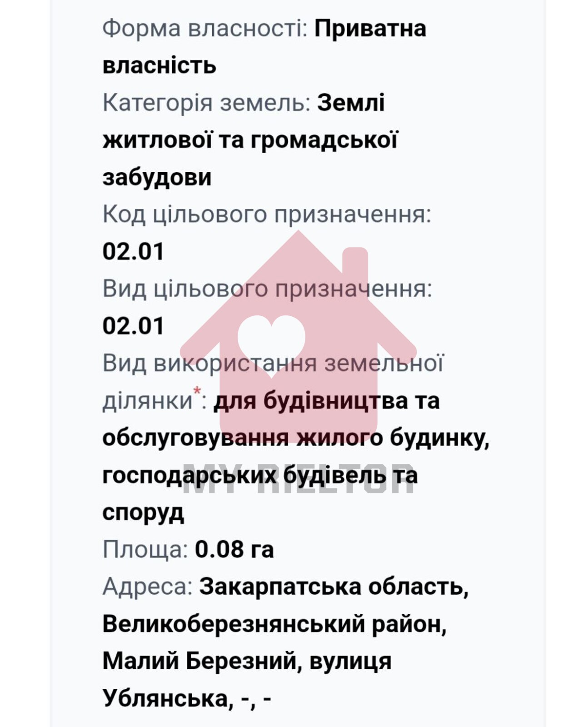588x727 pixels.
Task: Click the 'Закарпатська область' address text
Action: pyautogui.click(x=334, y=587)
